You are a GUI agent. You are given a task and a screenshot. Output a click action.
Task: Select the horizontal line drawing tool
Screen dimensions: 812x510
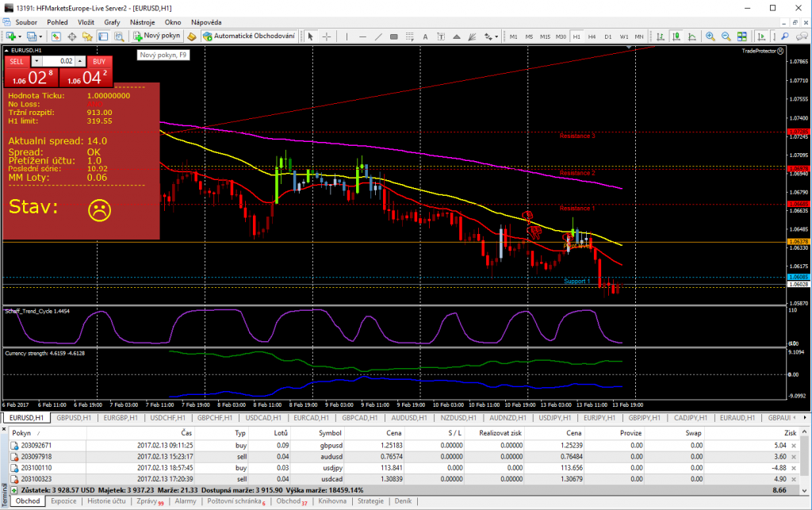362,36
